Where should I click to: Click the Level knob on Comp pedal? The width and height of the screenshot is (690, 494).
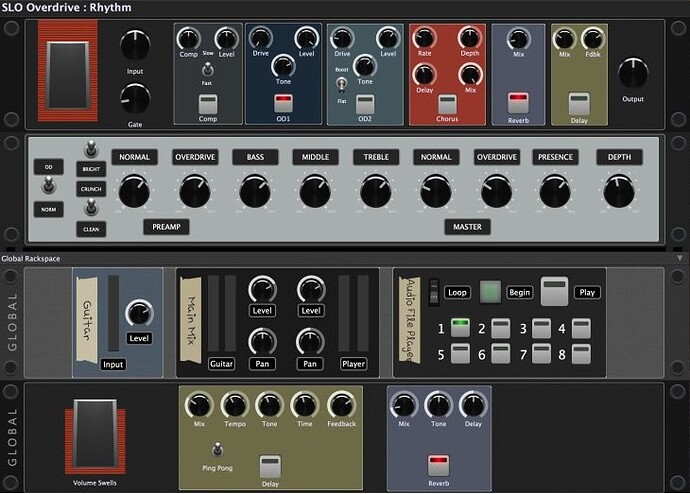click(x=226, y=39)
